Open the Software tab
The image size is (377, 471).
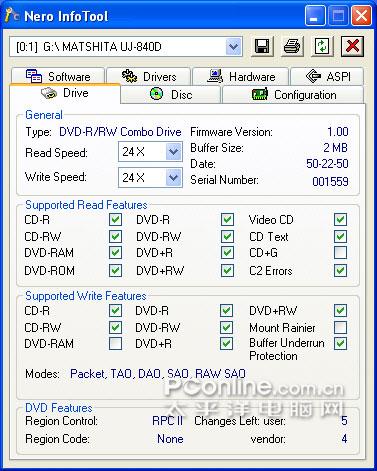tap(58, 76)
